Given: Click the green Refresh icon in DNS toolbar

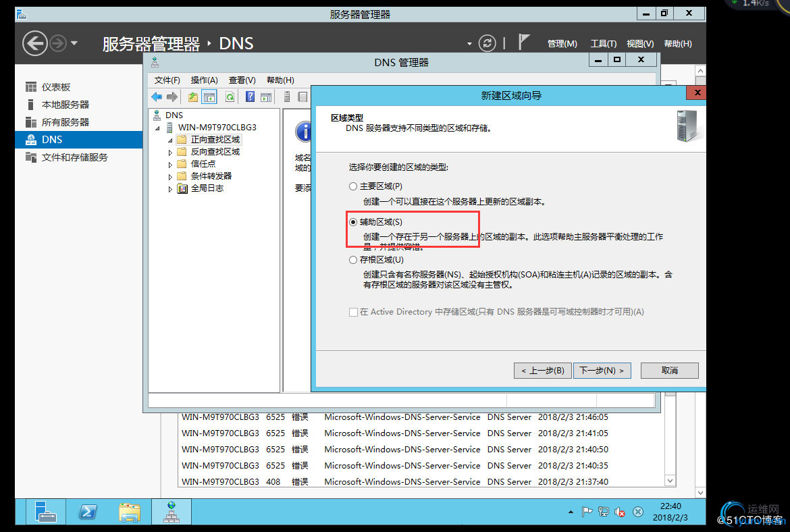Looking at the screenshot, I should click(x=230, y=97).
